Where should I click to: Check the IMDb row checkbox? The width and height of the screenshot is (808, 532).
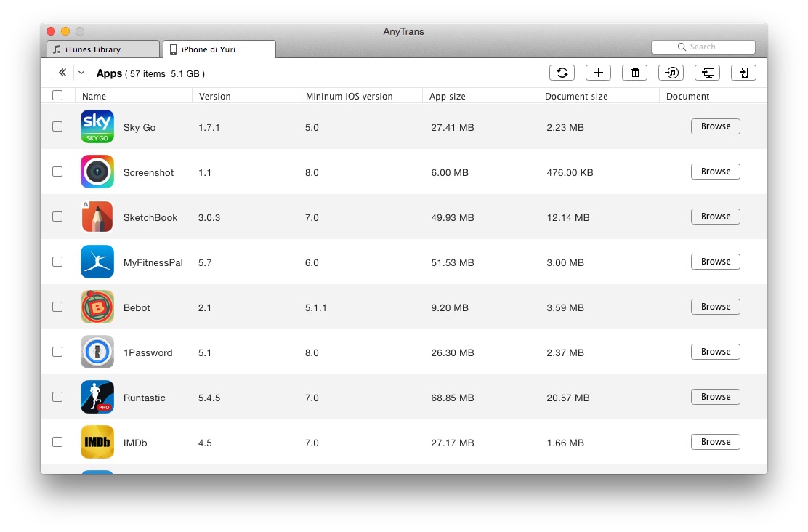(57, 442)
